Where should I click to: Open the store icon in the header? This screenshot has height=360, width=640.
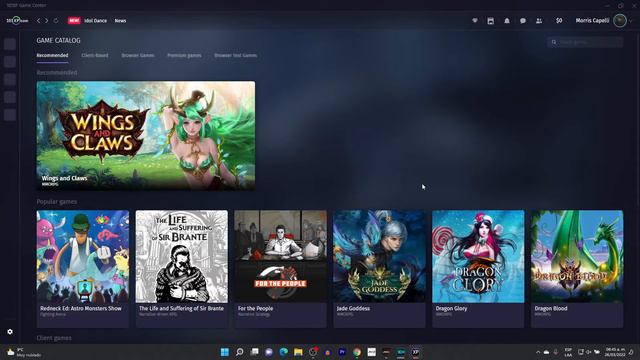pyautogui.click(x=491, y=20)
